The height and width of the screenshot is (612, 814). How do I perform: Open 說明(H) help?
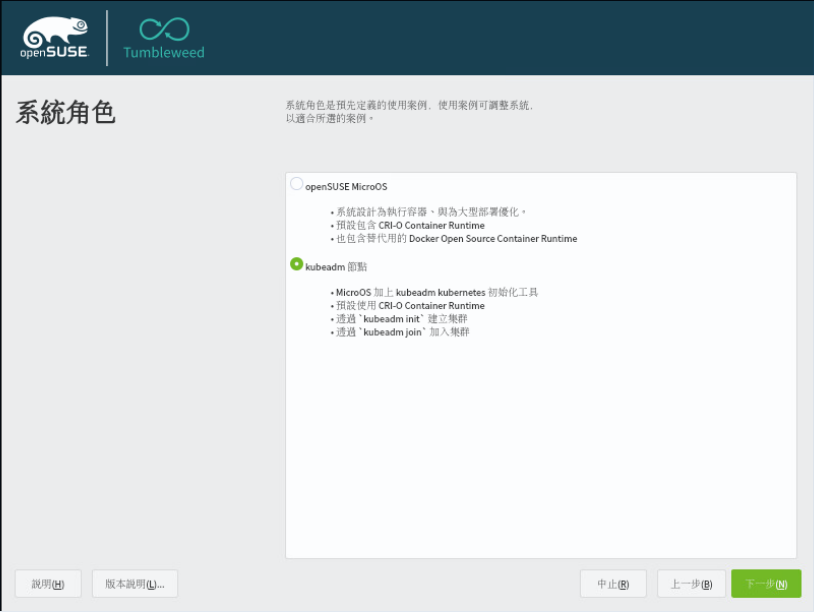48,584
